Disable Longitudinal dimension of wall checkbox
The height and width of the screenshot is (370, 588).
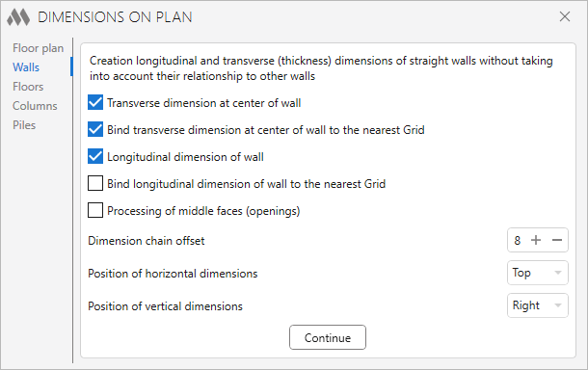pos(95,156)
